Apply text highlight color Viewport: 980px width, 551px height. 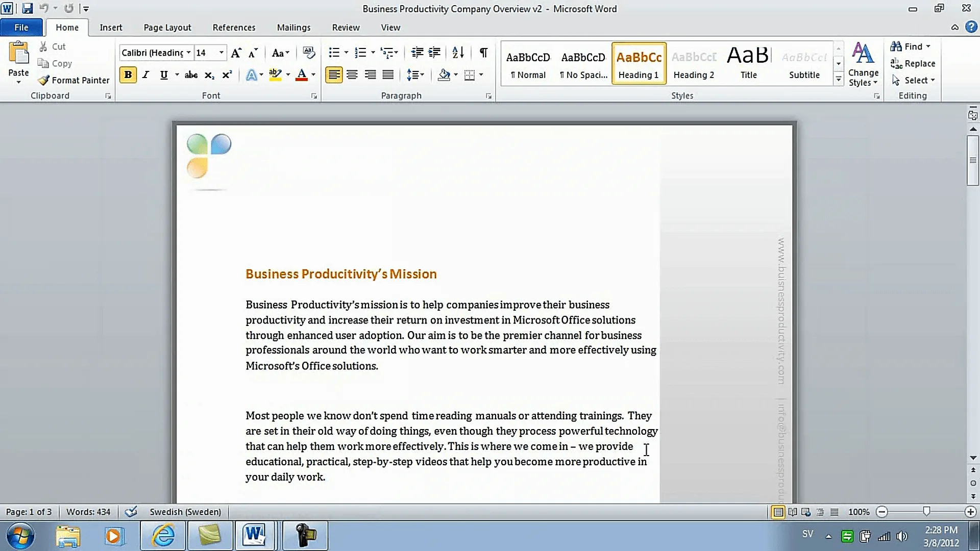[x=275, y=75]
